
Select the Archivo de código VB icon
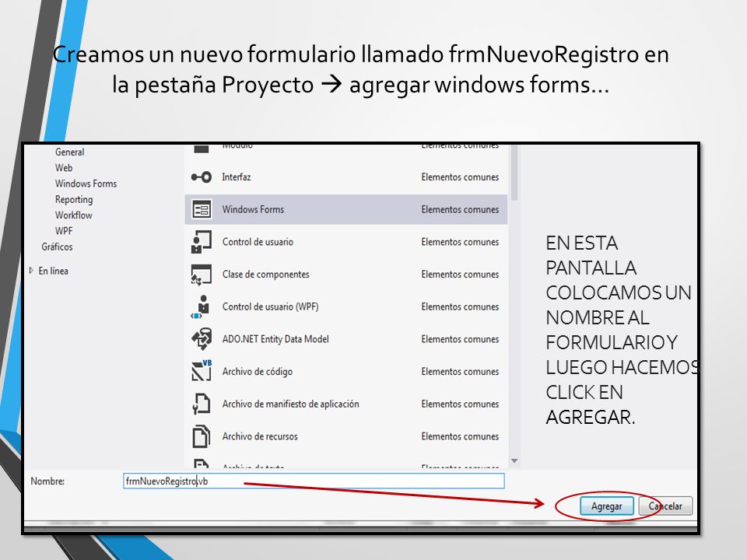pos(201,371)
